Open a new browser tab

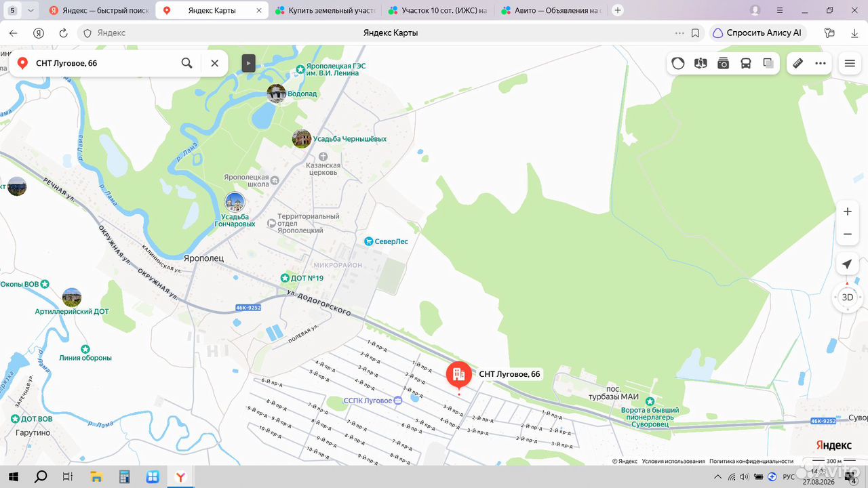[x=617, y=10]
